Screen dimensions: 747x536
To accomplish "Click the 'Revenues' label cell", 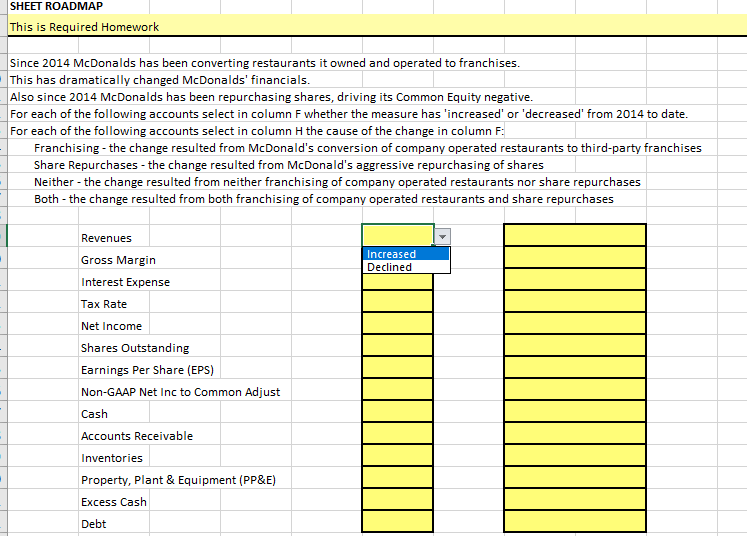I will pos(106,238).
